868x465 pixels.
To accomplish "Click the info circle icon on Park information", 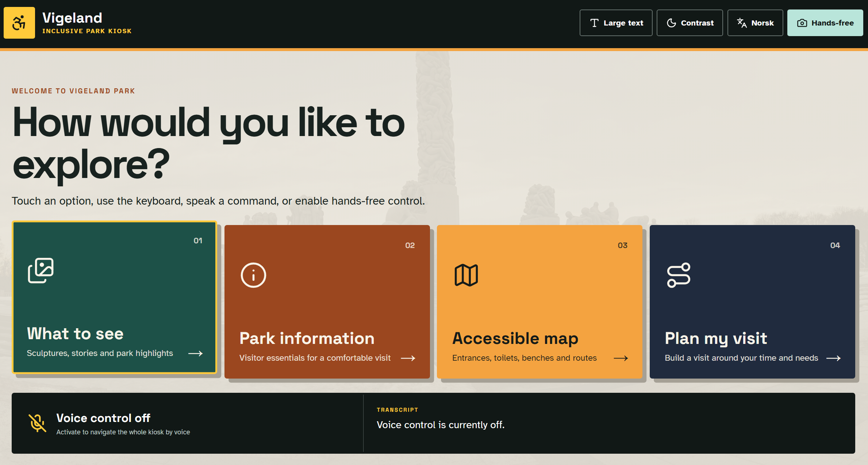I will point(253,275).
